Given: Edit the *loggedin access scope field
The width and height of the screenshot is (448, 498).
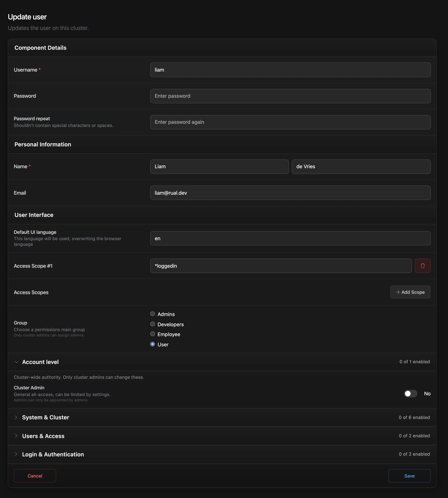Looking at the screenshot, I should point(281,266).
